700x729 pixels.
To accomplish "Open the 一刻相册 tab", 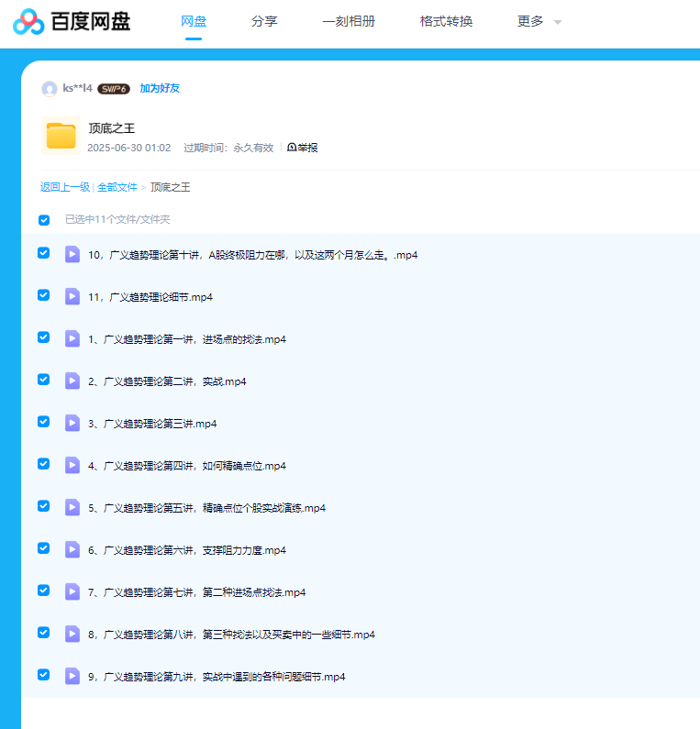I will pyautogui.click(x=349, y=21).
